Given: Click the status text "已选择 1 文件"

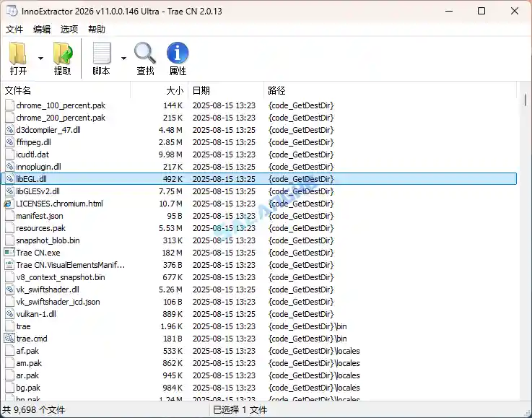Looking at the screenshot, I should click(240, 410).
